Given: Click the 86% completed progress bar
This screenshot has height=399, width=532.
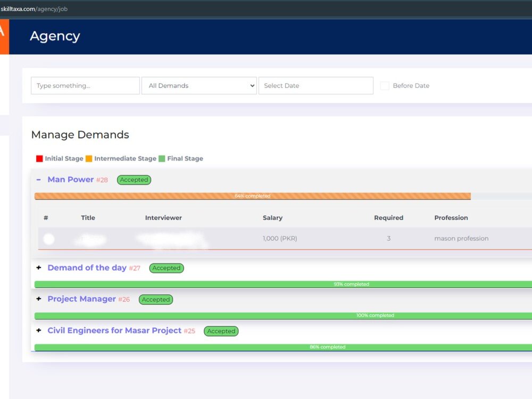Looking at the screenshot, I should click(x=284, y=347).
